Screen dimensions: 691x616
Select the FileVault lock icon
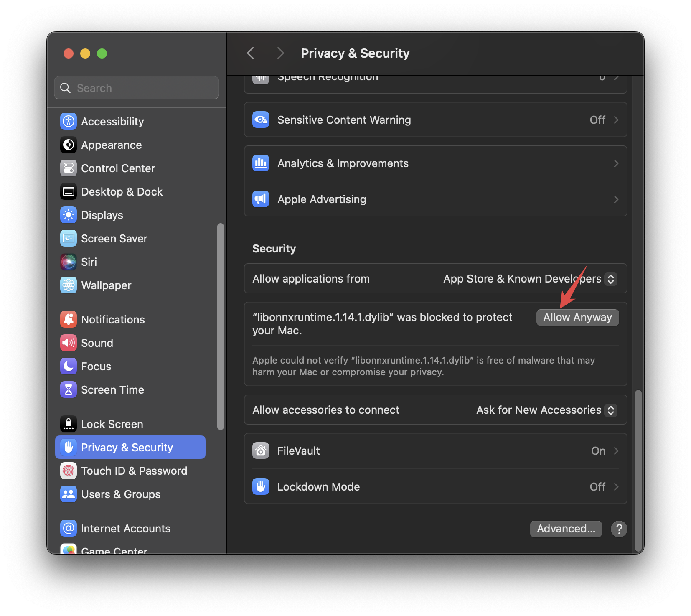point(260,451)
